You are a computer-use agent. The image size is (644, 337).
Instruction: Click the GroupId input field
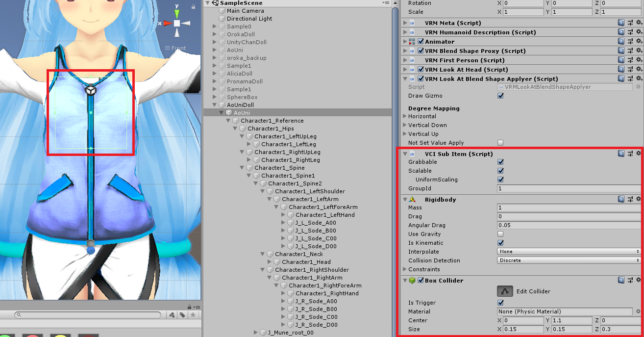pyautogui.click(x=569, y=188)
